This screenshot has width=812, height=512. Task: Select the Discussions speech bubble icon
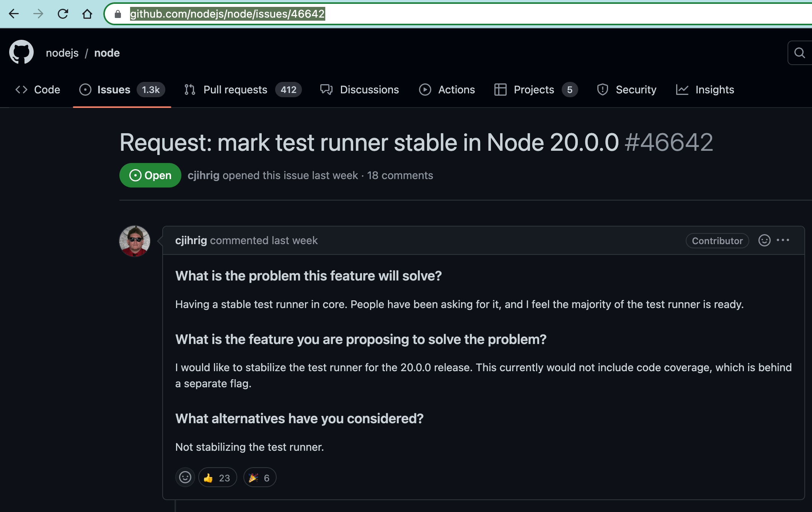pyautogui.click(x=326, y=90)
